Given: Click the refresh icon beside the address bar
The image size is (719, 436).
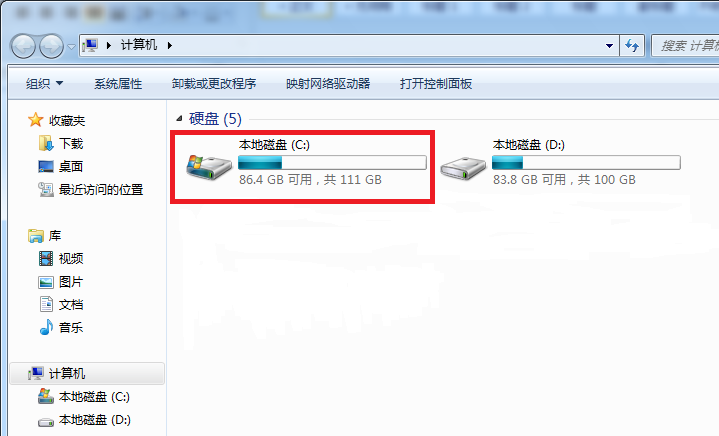Looking at the screenshot, I should 632,45.
